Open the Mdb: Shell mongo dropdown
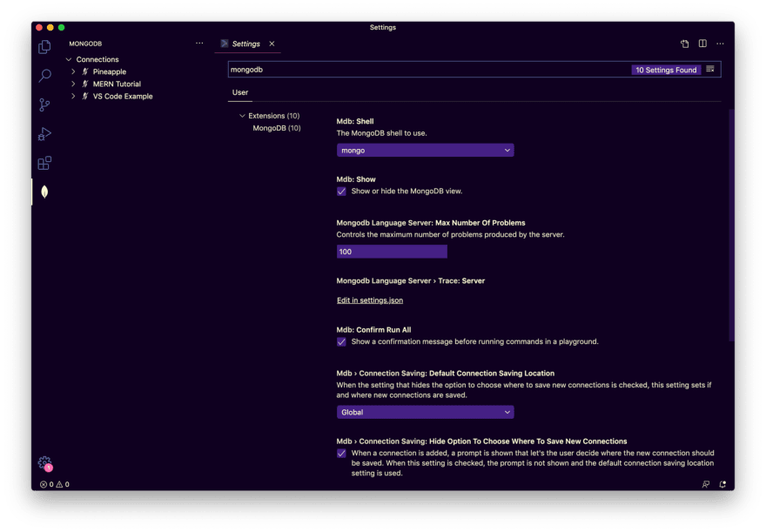 [x=425, y=151]
